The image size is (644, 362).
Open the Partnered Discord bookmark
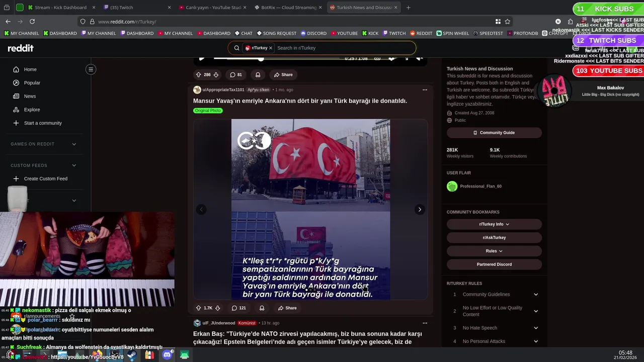coord(494,264)
